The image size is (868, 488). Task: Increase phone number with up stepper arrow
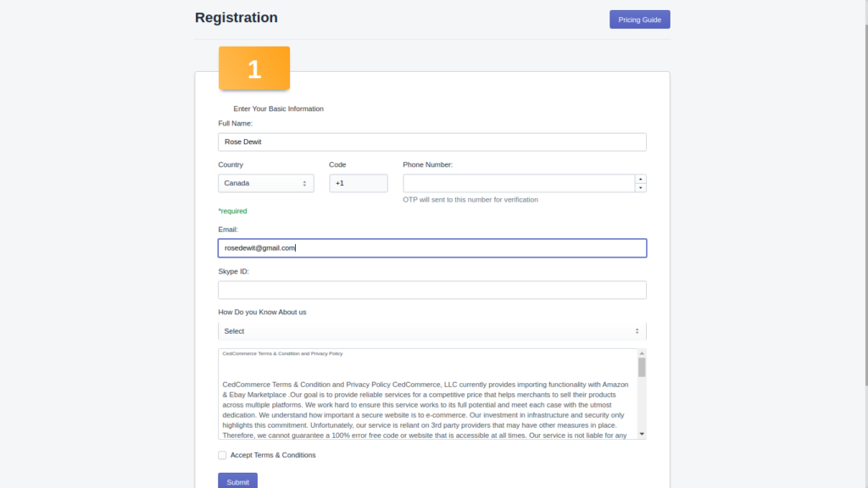pyautogui.click(x=641, y=179)
